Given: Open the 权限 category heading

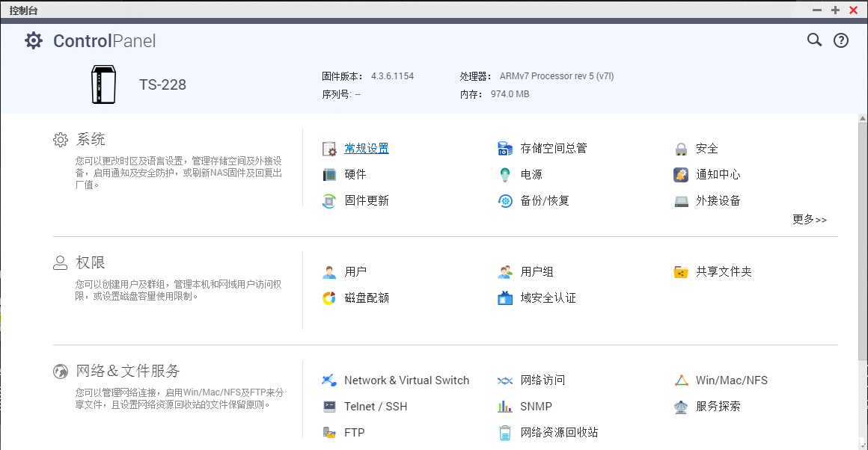Looking at the screenshot, I should click(x=91, y=262).
